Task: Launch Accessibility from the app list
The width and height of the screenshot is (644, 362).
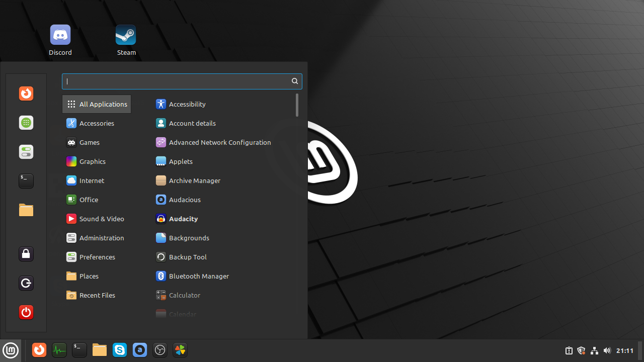Action: pyautogui.click(x=223, y=104)
